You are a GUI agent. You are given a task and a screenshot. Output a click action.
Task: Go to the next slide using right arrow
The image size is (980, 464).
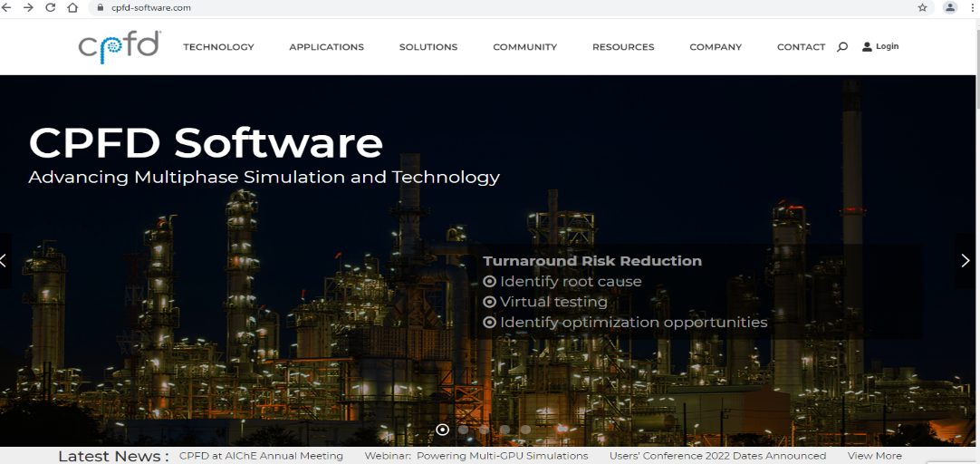pyautogui.click(x=965, y=261)
